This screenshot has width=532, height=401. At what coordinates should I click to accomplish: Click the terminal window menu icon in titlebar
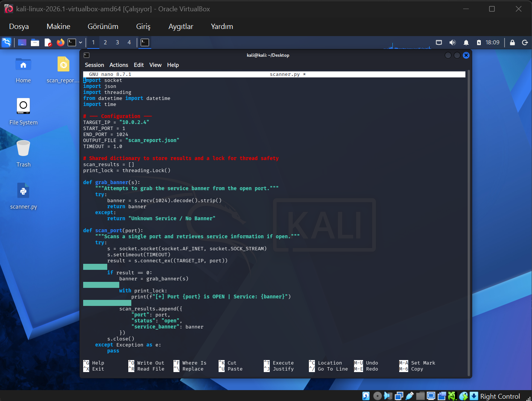(x=87, y=55)
